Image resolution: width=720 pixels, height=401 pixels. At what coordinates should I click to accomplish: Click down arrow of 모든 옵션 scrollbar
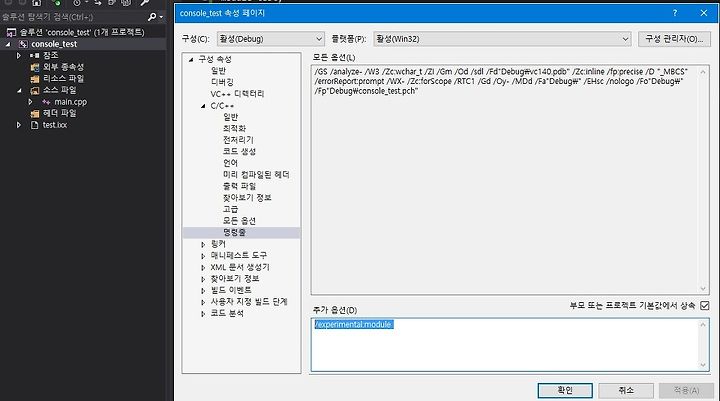pyautogui.click(x=703, y=288)
